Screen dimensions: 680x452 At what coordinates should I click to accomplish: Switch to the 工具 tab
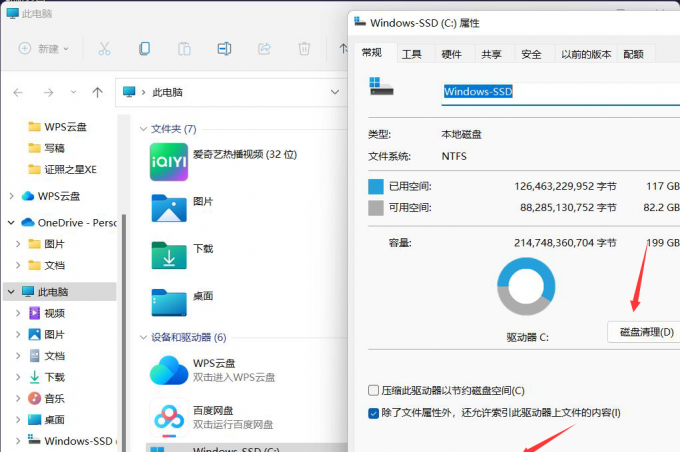point(412,54)
